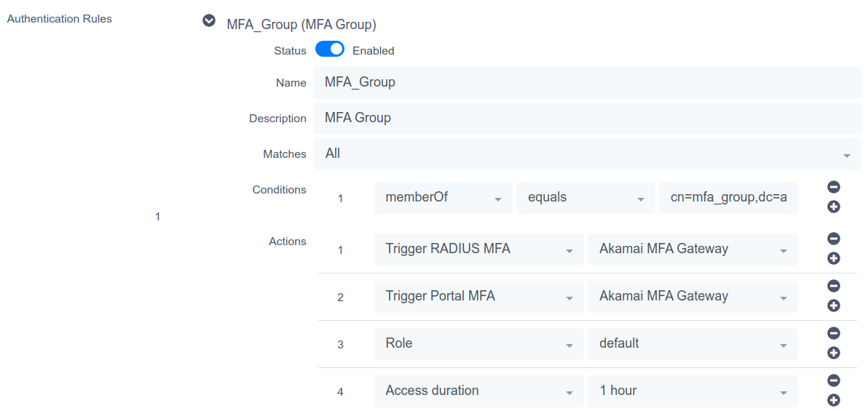
Task: Change the equals operator dropdown
Action: (585, 198)
